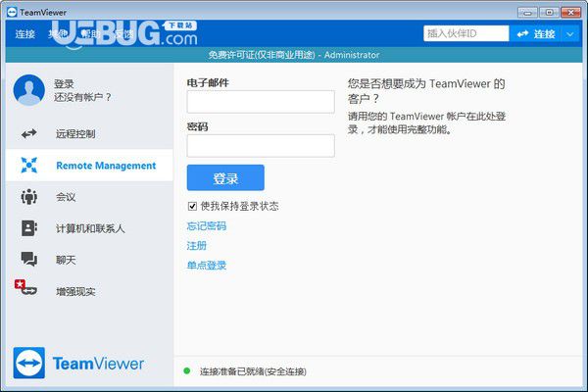Click the TeamViewer title bar app icon
This screenshot has height=392, width=588.
click(x=12, y=12)
